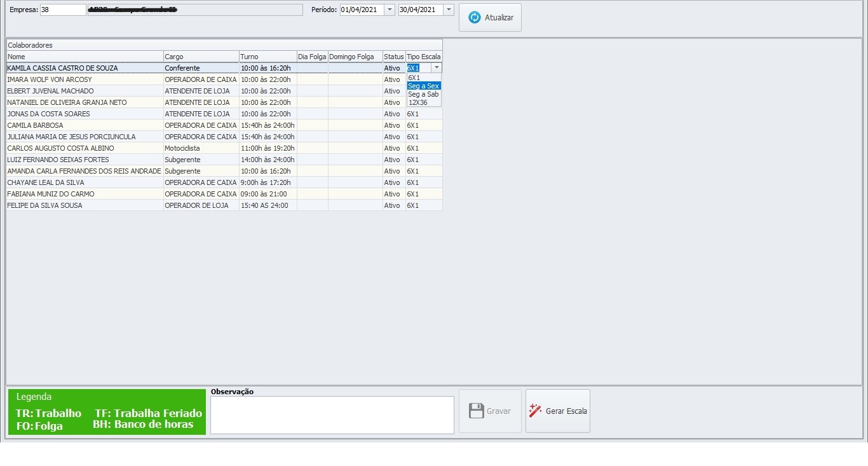Click the Atualizar refresh icon
The image size is (868, 466).
coord(474,18)
